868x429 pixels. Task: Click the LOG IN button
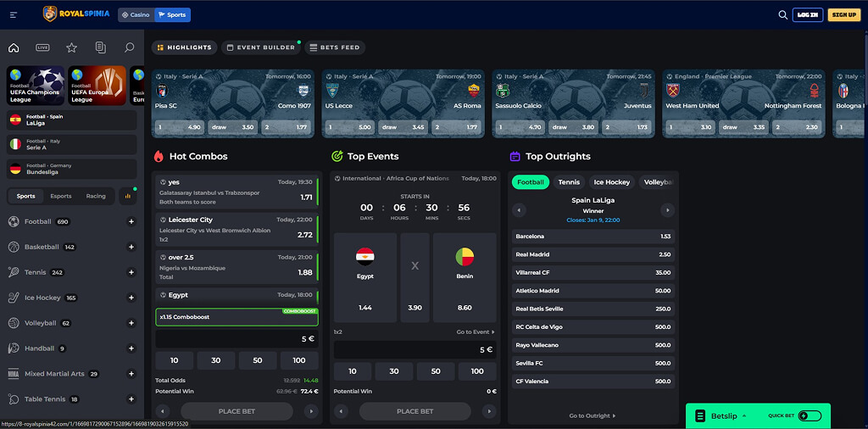[808, 15]
